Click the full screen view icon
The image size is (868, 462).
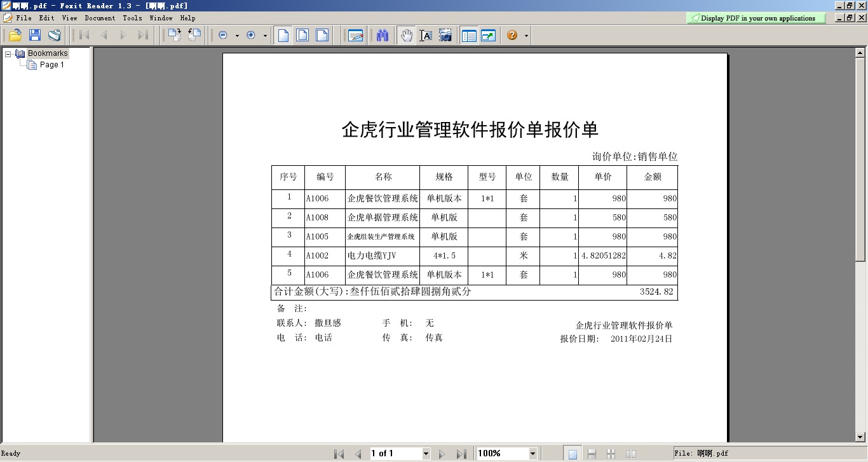(489, 36)
